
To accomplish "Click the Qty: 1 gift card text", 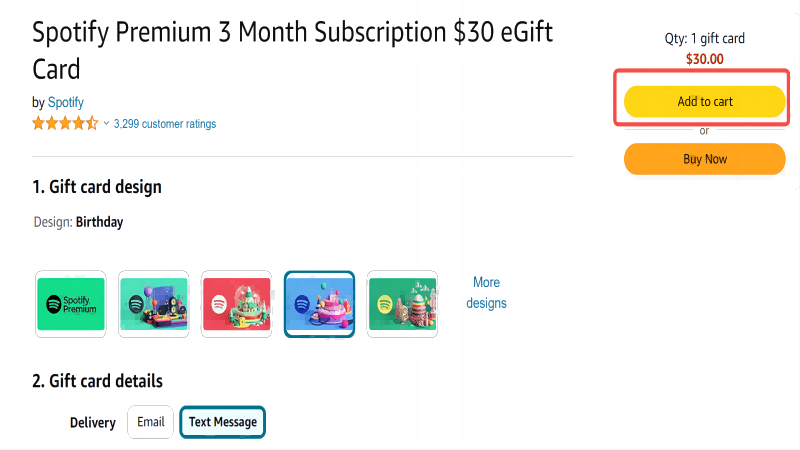I will pos(705,39).
